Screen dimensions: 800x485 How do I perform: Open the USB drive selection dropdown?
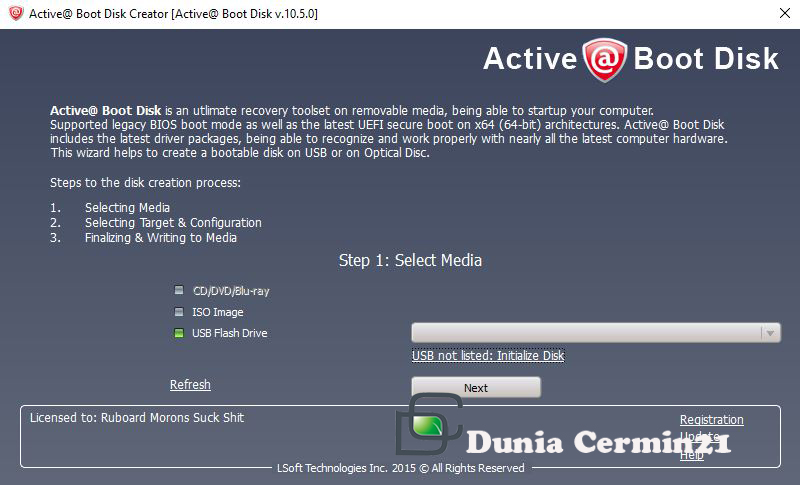[596, 333]
